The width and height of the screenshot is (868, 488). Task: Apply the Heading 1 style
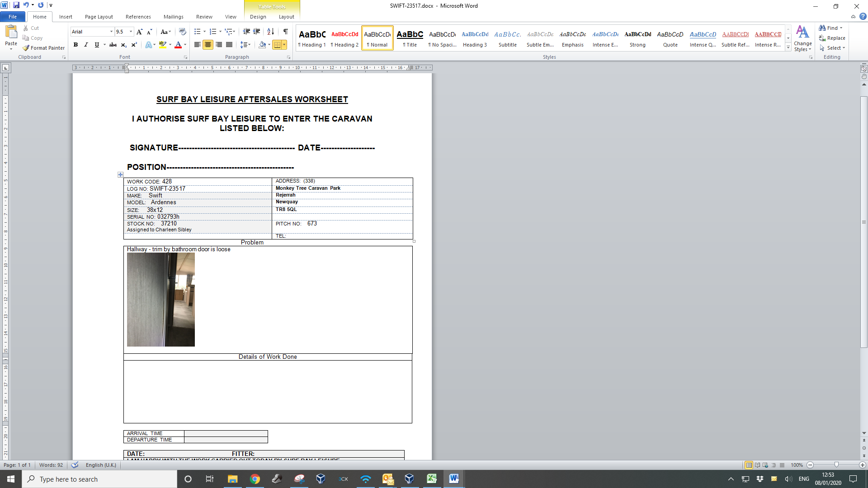coord(312,38)
